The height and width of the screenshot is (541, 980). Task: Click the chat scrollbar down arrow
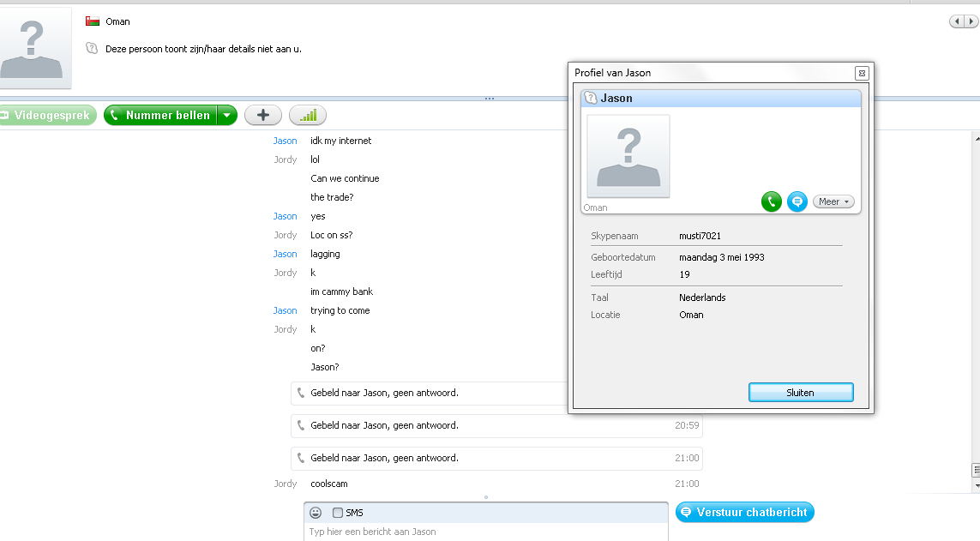[x=977, y=485]
